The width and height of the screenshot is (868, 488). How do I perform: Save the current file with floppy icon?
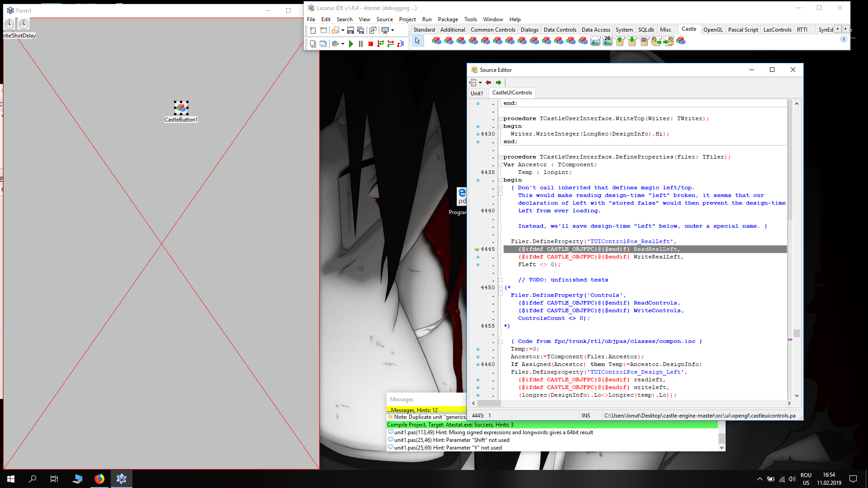coord(350,30)
